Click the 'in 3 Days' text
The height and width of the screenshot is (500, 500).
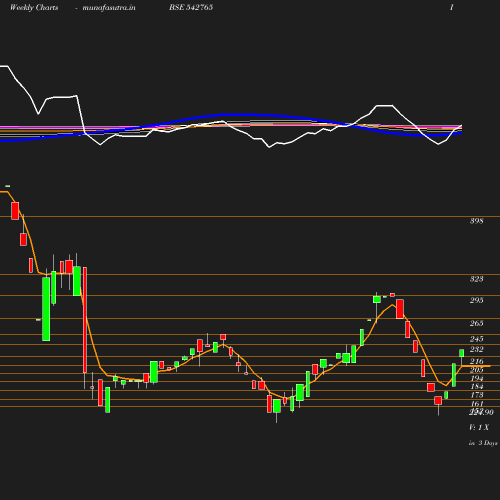pyautogui.click(x=483, y=443)
